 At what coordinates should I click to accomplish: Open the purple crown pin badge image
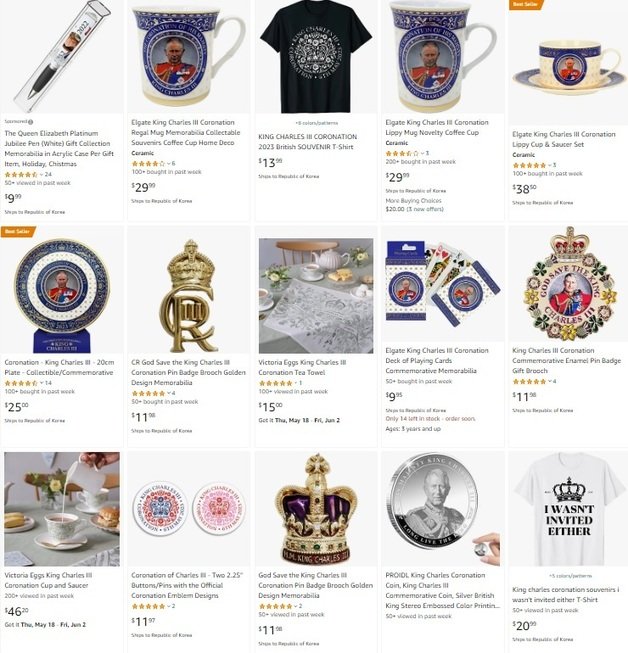point(316,510)
